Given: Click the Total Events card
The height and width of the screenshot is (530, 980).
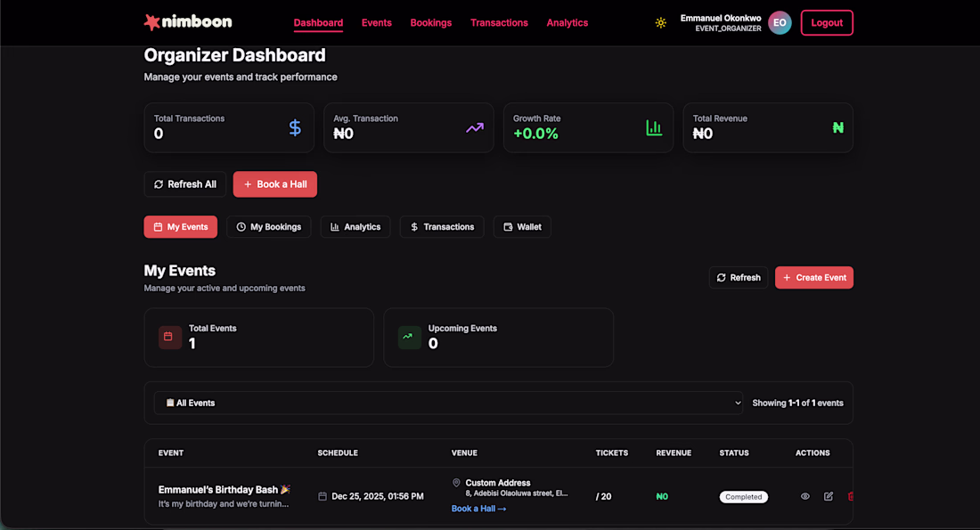Looking at the screenshot, I should point(258,338).
